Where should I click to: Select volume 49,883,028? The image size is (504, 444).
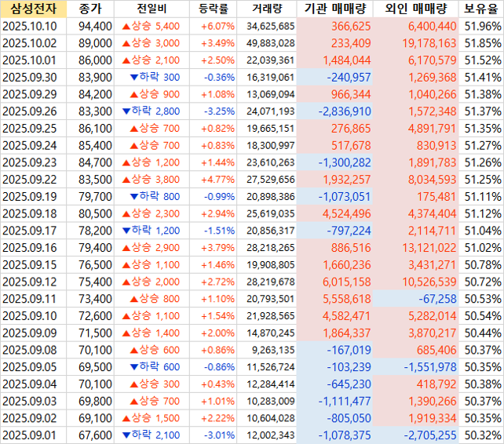(x=267, y=43)
